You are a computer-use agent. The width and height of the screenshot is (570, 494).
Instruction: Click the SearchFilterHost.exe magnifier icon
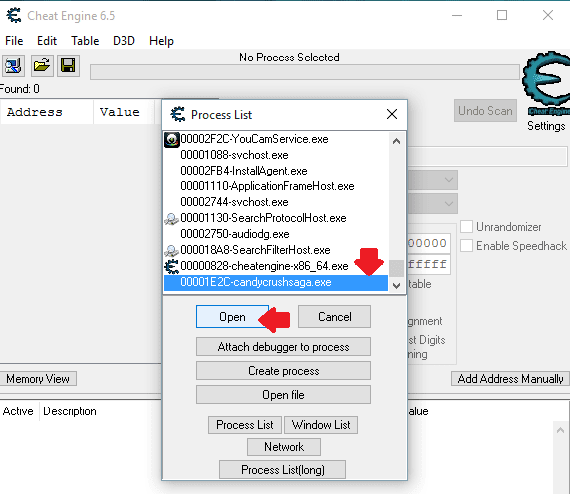pyautogui.click(x=171, y=250)
